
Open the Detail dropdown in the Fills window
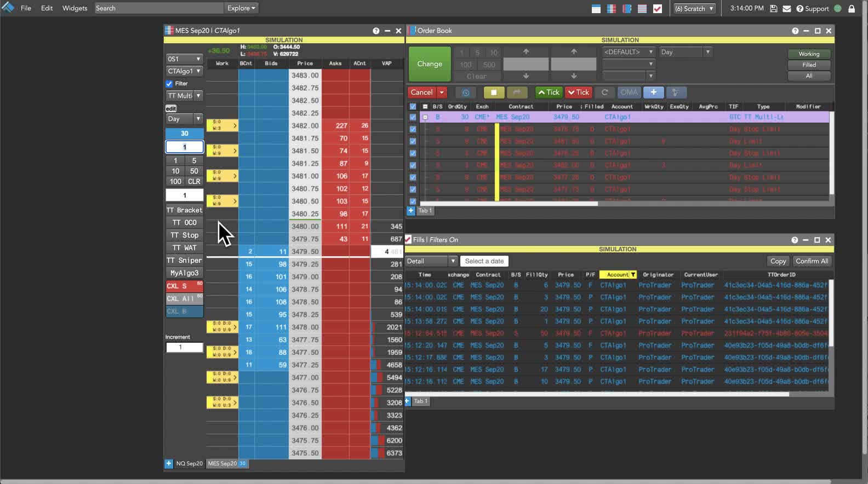[431, 261]
